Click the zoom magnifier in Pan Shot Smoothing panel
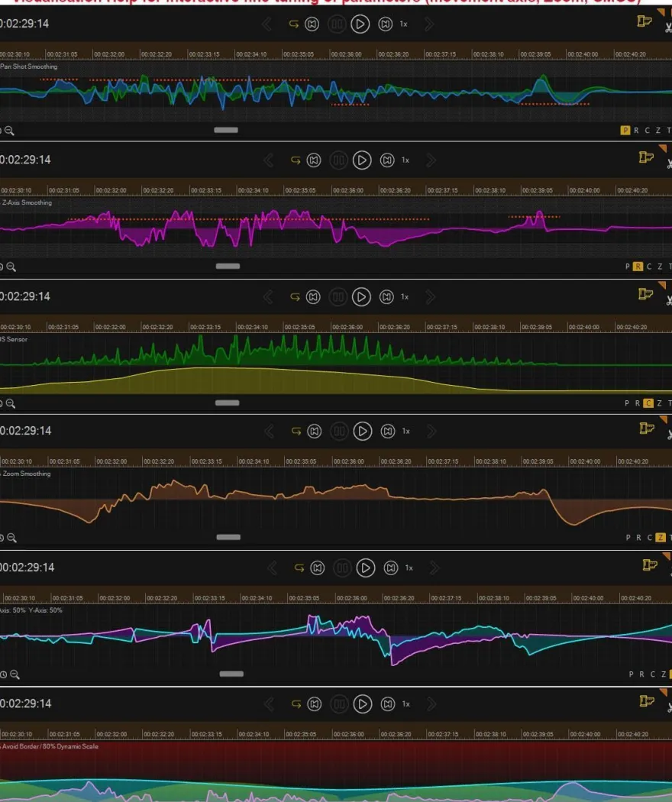Screen dimensions: 672x802 coord(9,131)
